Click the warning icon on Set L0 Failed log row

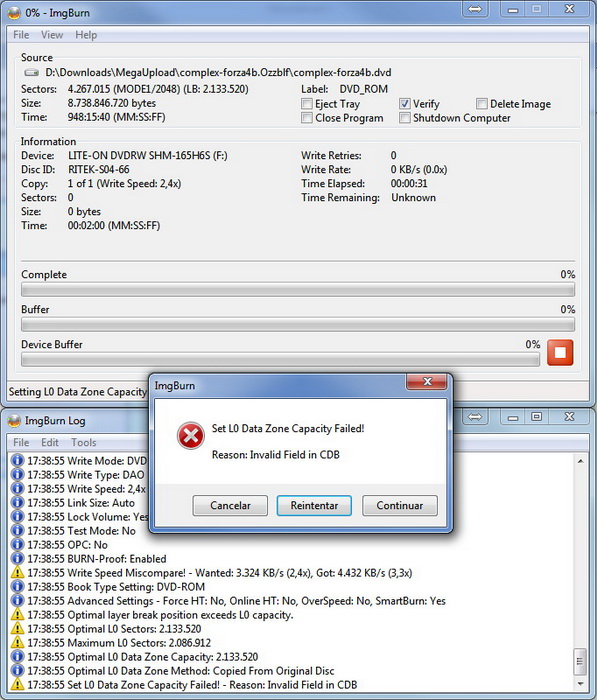click(17, 684)
